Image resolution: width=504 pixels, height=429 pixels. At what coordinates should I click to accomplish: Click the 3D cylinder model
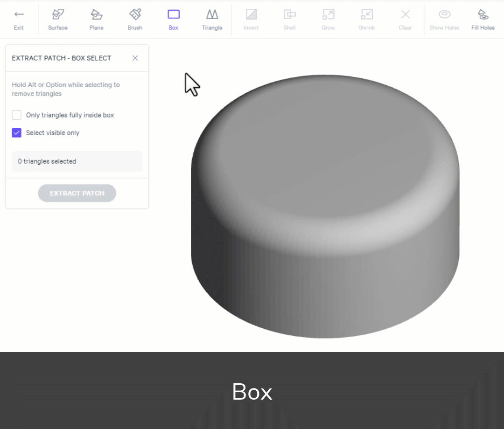[325, 207]
